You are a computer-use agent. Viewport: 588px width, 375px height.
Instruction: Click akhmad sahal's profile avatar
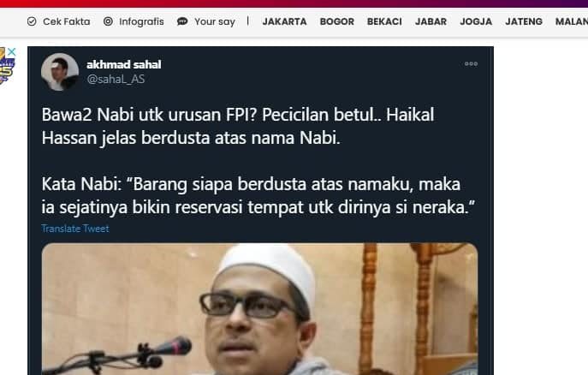tap(60, 72)
